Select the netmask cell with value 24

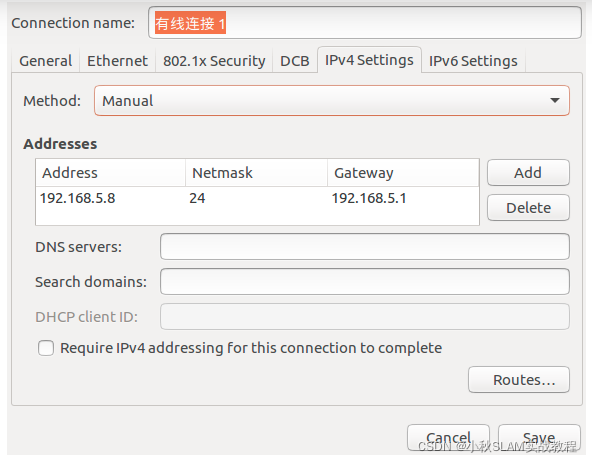click(197, 198)
